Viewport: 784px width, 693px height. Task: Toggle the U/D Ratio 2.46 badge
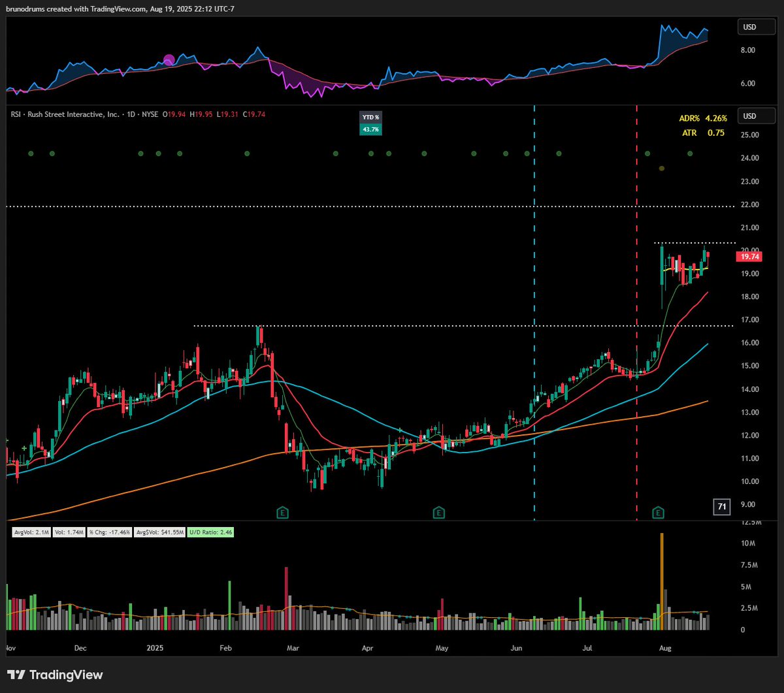click(x=209, y=532)
